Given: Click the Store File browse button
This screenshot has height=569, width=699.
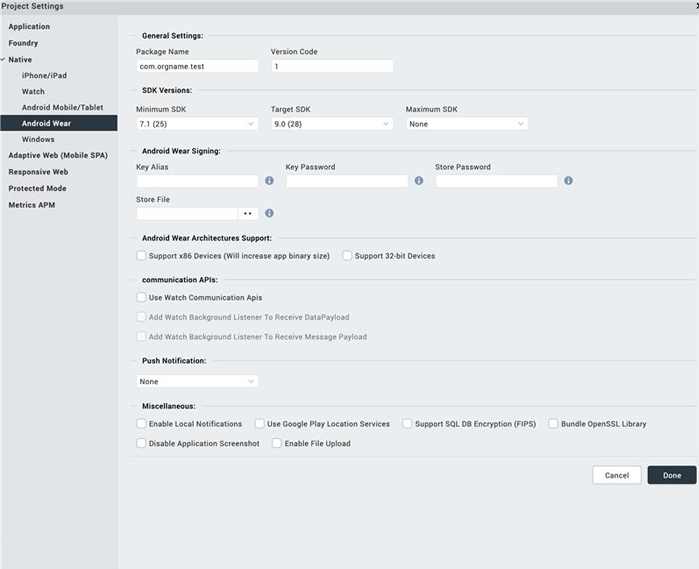Looking at the screenshot, I should (x=248, y=213).
